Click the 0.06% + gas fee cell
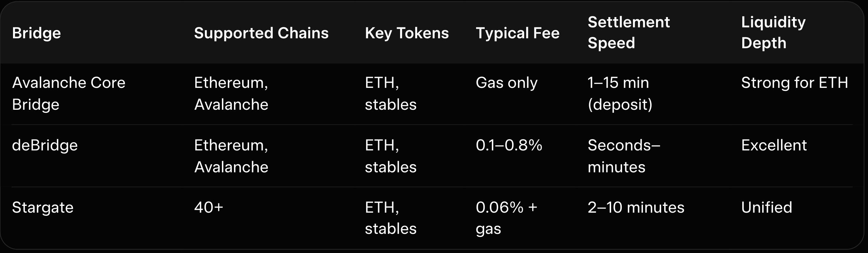The image size is (868, 253). click(x=506, y=218)
